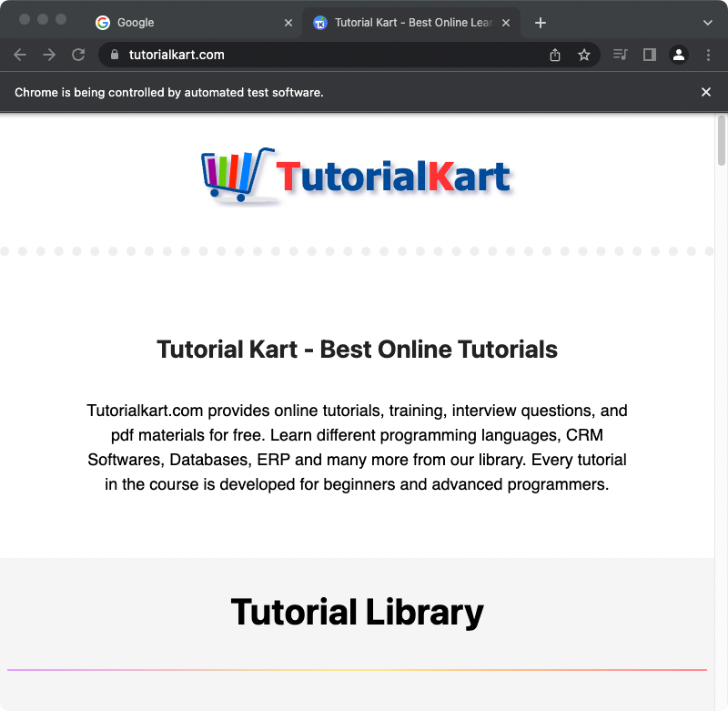Open a new tab with the plus button
Image resolution: width=728 pixels, height=711 pixels.
(541, 22)
